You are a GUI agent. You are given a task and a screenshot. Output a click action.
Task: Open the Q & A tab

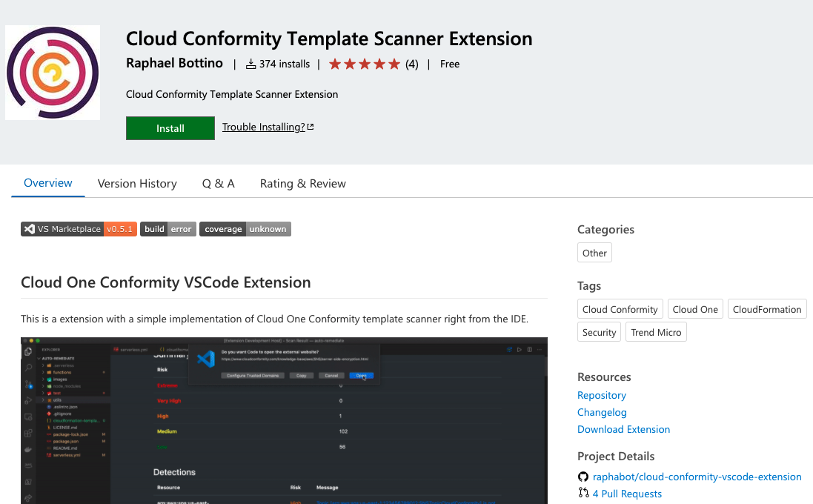click(x=219, y=184)
